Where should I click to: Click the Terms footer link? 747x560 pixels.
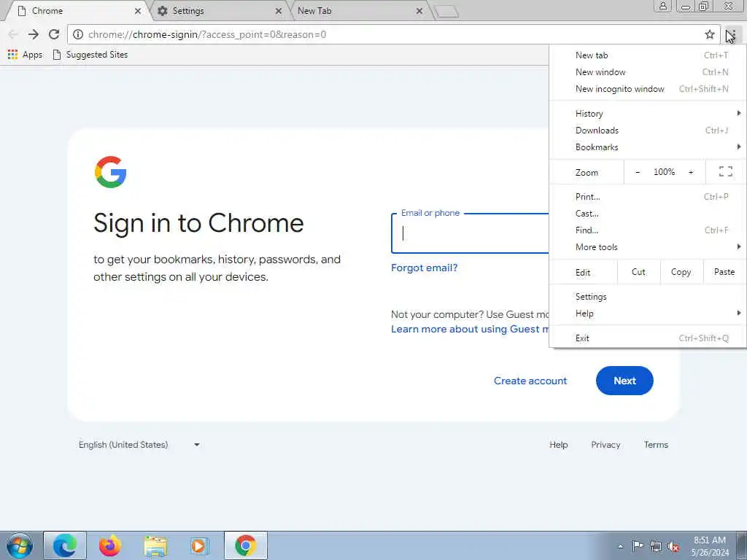(656, 445)
